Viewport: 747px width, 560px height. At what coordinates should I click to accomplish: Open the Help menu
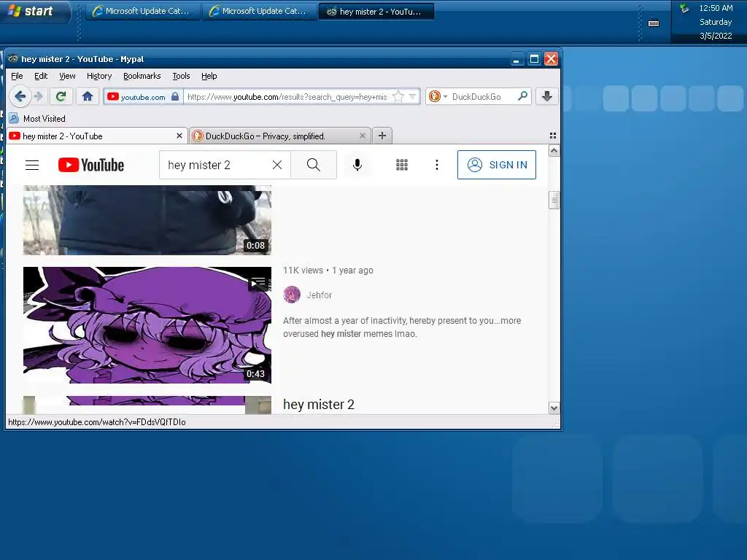pos(209,76)
